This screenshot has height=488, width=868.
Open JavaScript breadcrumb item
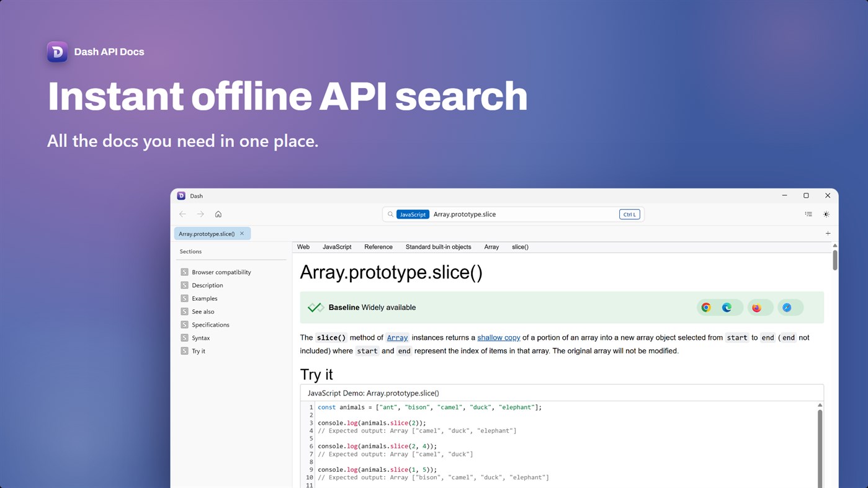tap(337, 247)
